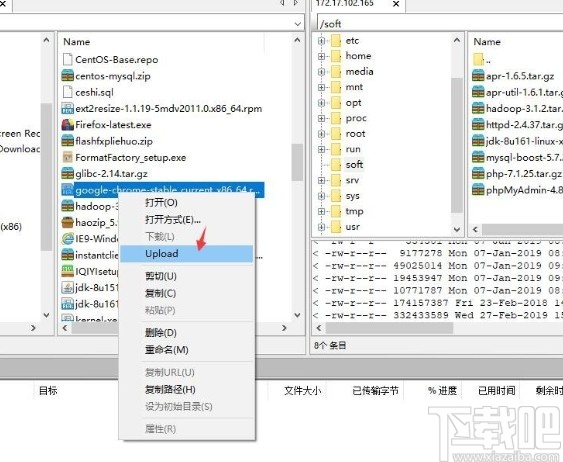Viewport: 563px width, 462px height.
Task: Click the mysql-boost-5.7 archive icon
Action: 478,157
